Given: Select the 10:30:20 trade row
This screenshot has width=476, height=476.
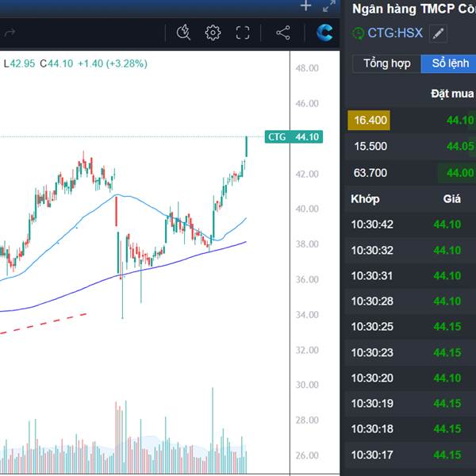Looking at the screenshot, I should [410, 378].
